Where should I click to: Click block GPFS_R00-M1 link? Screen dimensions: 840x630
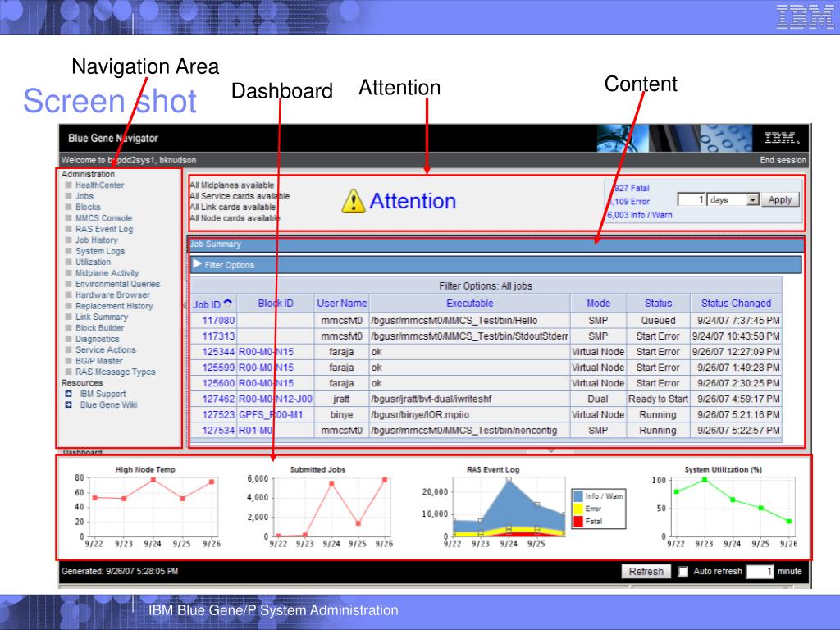point(271,414)
